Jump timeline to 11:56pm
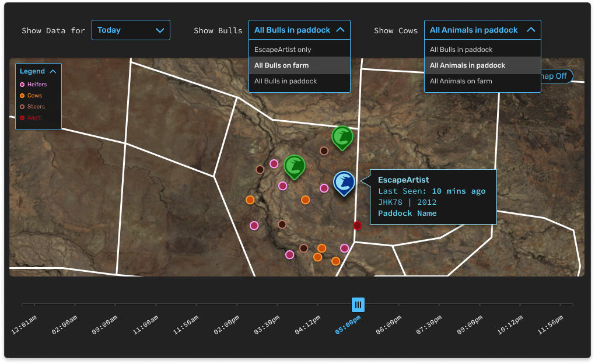 (x=551, y=325)
